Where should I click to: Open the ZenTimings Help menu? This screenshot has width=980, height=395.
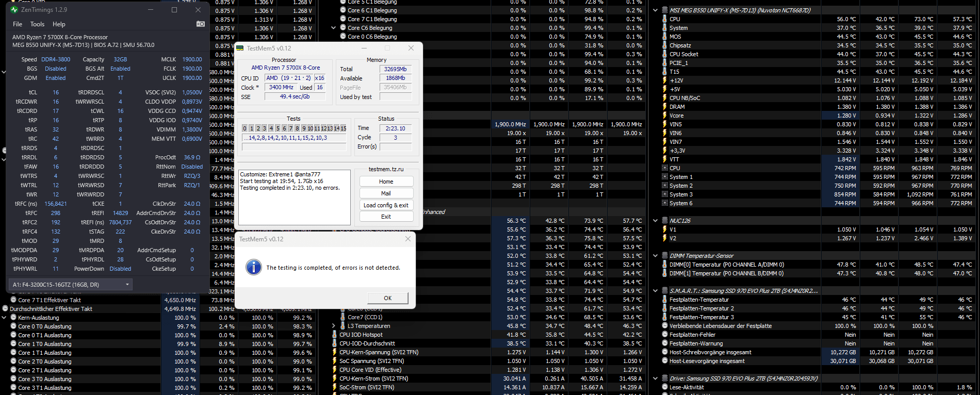[x=59, y=24]
